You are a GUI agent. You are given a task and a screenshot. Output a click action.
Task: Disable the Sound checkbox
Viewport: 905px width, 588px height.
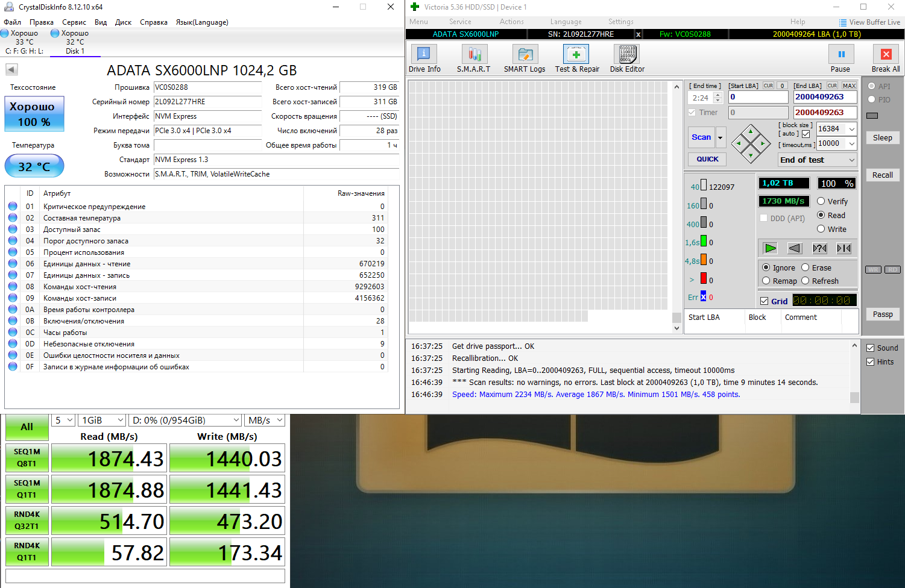point(870,348)
